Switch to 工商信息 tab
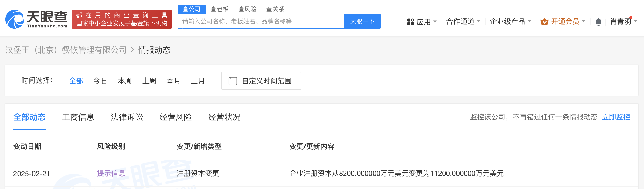 (78, 117)
